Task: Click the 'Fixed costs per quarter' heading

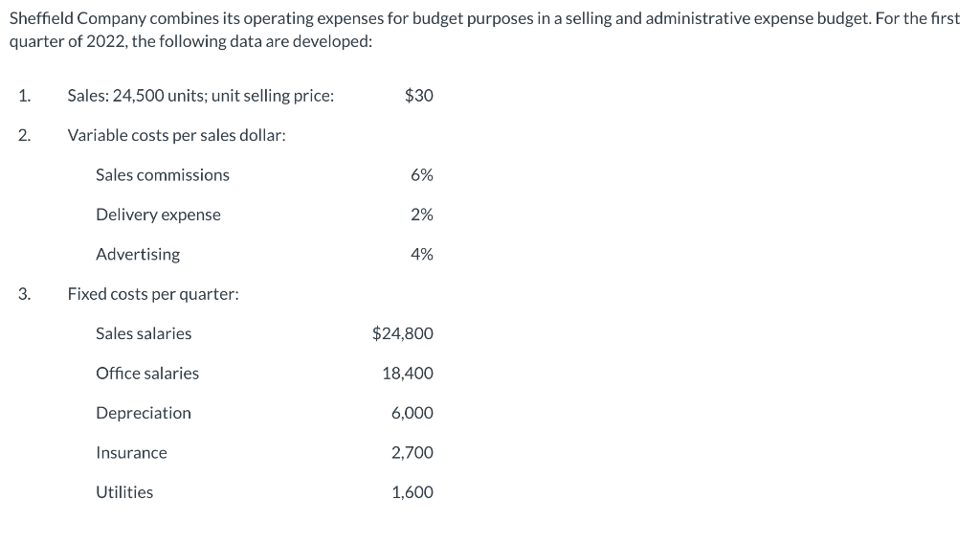Action: [153, 294]
